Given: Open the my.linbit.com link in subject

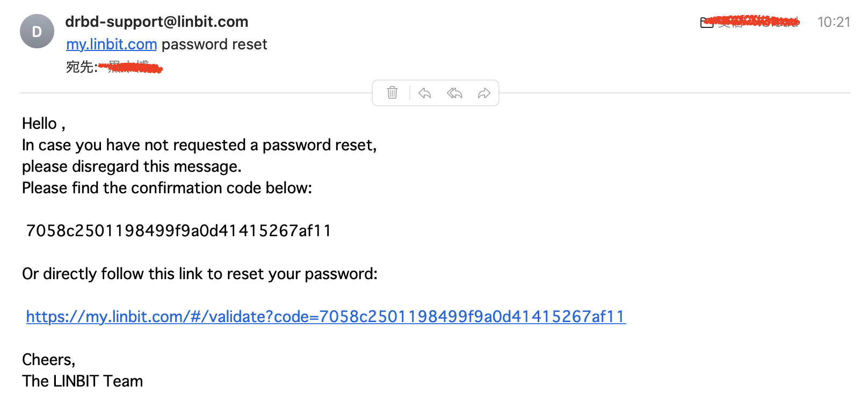Looking at the screenshot, I should pyautogui.click(x=111, y=44).
